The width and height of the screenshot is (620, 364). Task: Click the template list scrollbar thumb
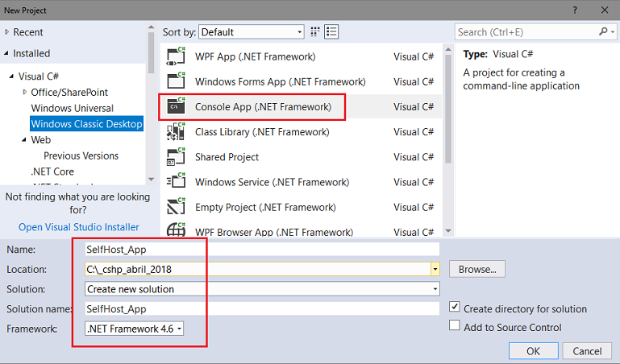coord(448,109)
